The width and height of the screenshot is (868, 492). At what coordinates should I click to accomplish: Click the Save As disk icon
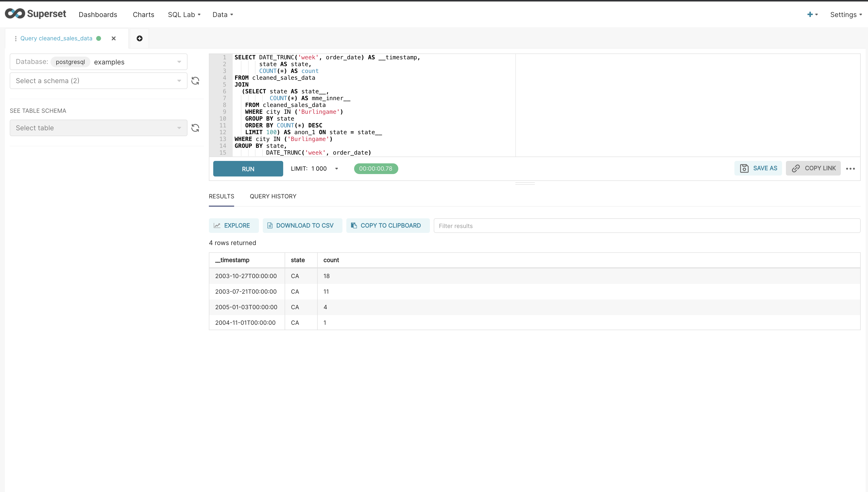click(744, 168)
